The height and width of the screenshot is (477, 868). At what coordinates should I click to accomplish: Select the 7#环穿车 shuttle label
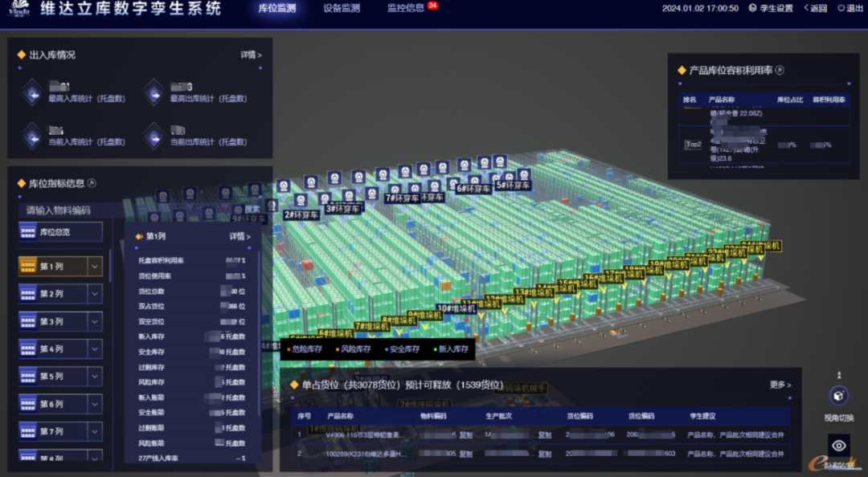[x=403, y=198]
